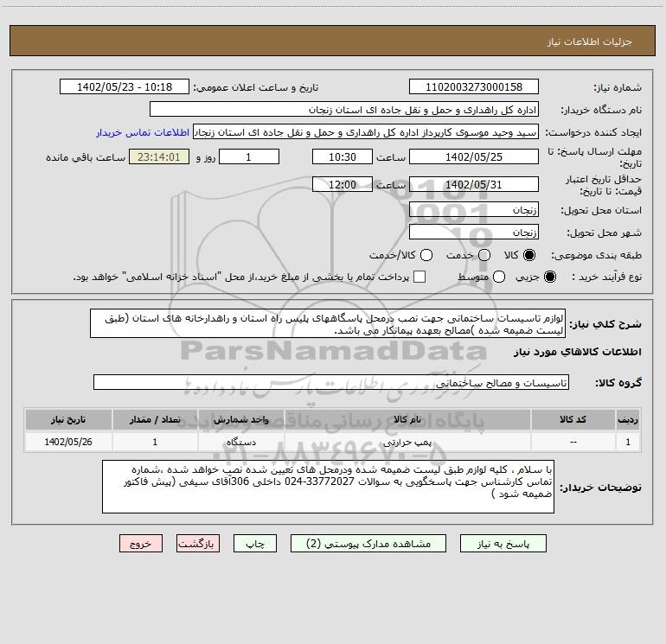This screenshot has height=644, width=666.
Task: Click the response deadline date 1402/05/25
Action: (x=474, y=156)
